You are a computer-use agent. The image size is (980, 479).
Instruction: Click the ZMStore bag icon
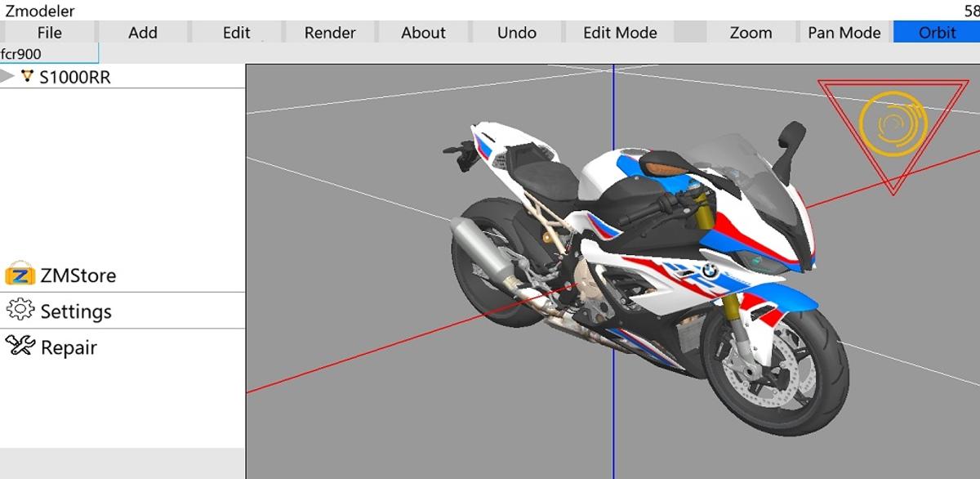[20, 275]
